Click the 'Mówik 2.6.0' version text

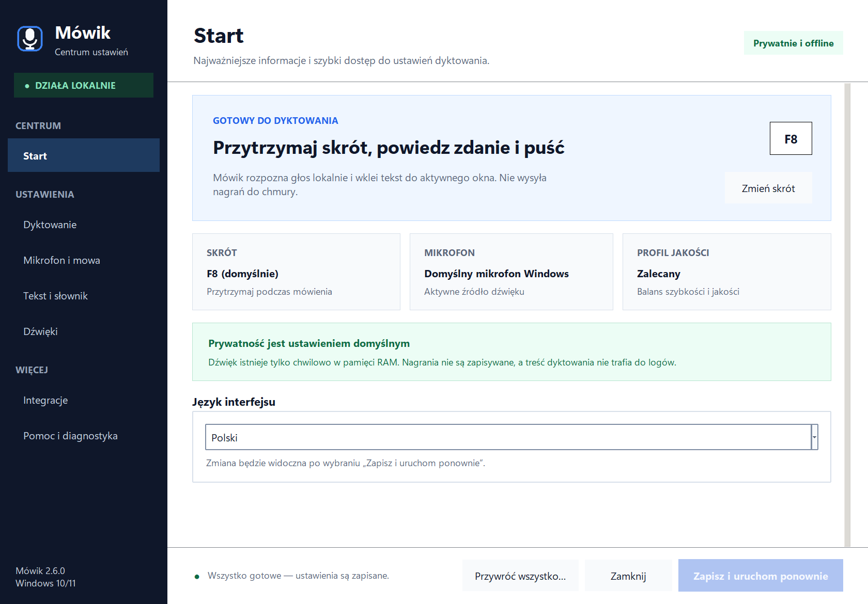[40, 570]
